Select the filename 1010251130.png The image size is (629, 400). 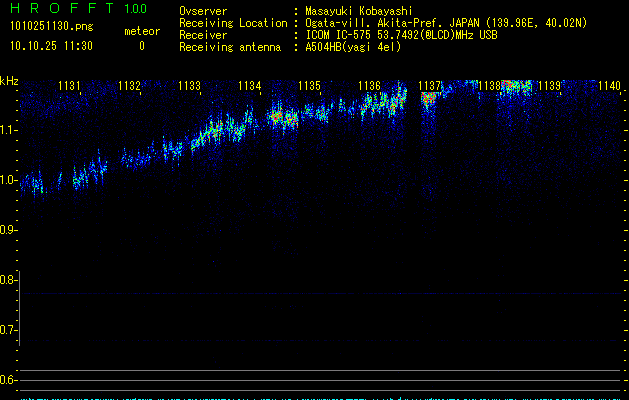pos(52,26)
